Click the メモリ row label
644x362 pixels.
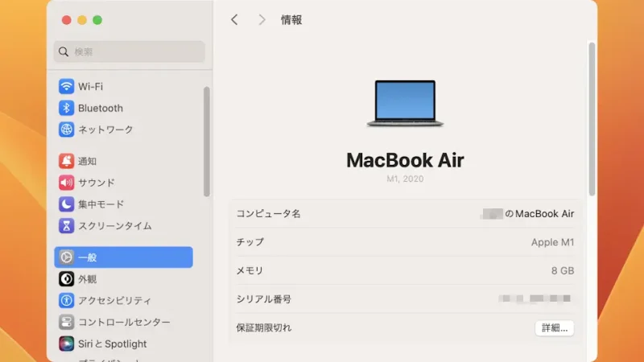(x=250, y=270)
